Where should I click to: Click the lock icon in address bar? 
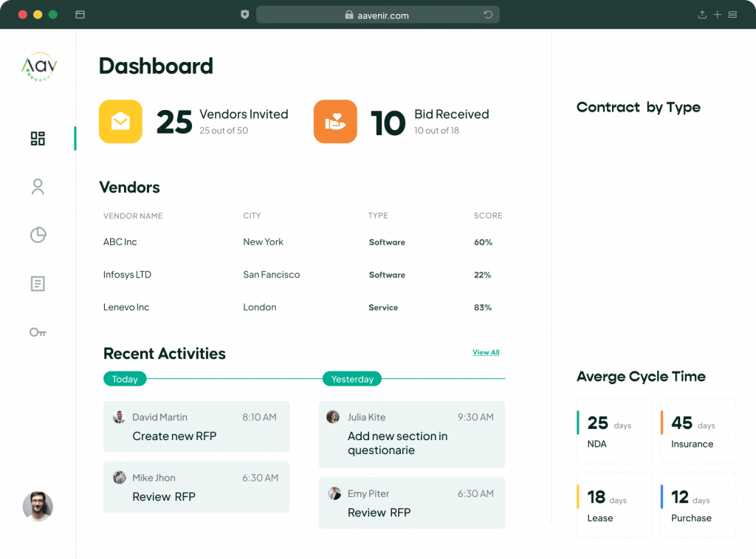pos(349,15)
